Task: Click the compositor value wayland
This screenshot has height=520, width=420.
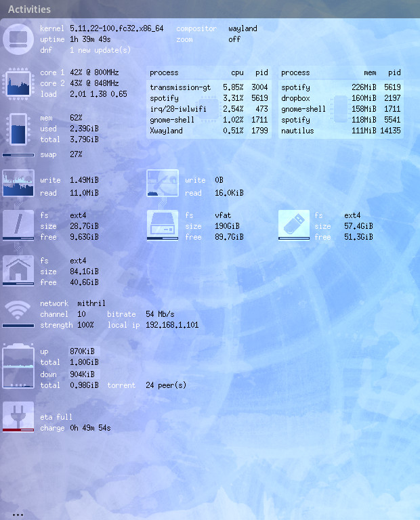Action: 243,28
